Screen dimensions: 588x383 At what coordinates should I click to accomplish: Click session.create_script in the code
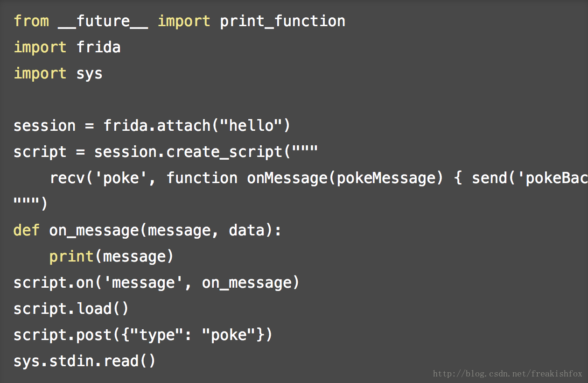click(188, 152)
